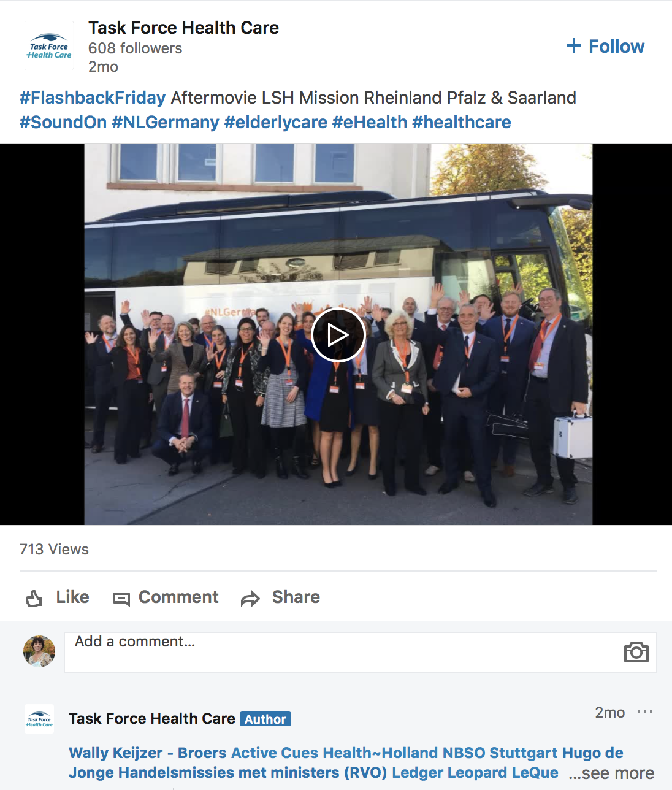The width and height of the screenshot is (672, 790).
Task: Open the #elderlycare hashtag link
Action: [x=276, y=122]
